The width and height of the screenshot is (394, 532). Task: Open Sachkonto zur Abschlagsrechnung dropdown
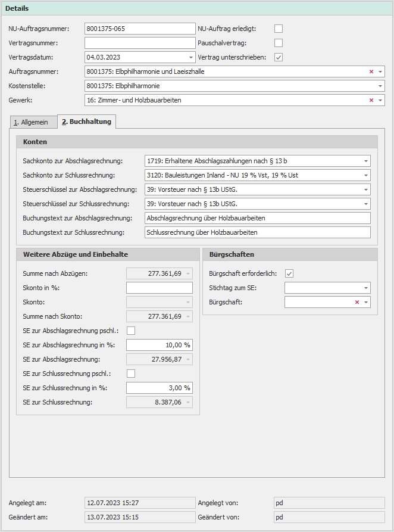click(366, 161)
